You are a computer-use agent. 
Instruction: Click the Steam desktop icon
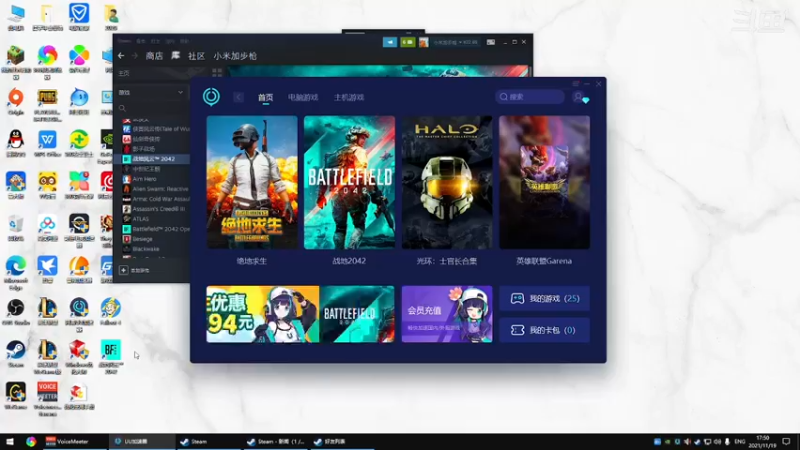point(16,354)
